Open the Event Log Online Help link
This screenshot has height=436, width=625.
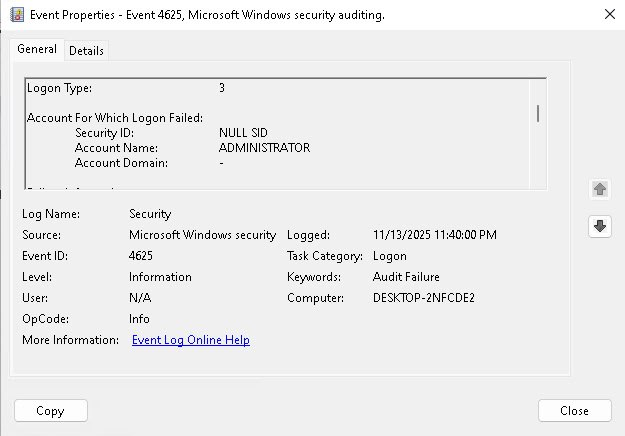(190, 340)
